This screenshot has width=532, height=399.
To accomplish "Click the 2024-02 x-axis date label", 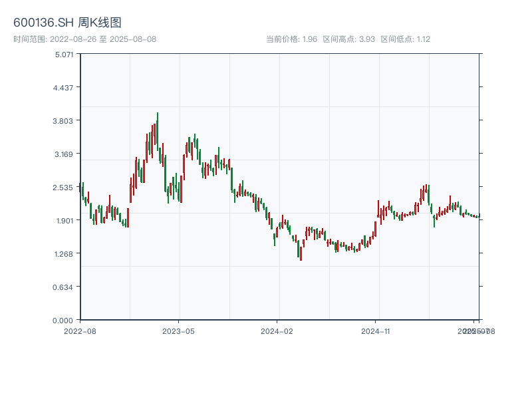I will (x=277, y=331).
